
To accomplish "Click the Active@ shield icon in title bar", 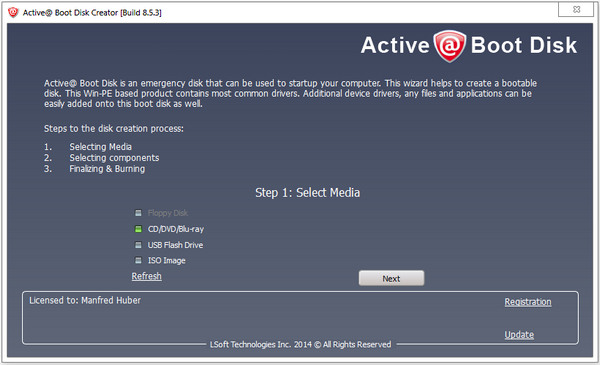I will (13, 12).
